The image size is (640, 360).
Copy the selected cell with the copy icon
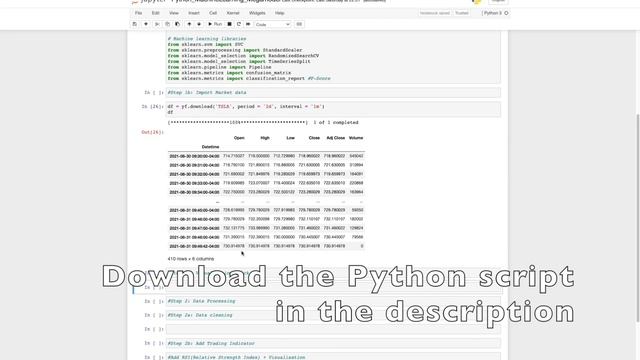(167, 24)
